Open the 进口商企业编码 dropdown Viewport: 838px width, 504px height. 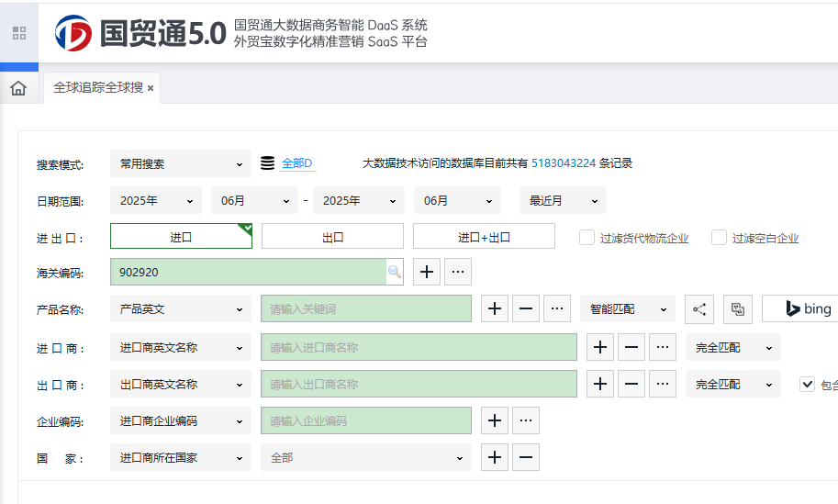pos(181,420)
